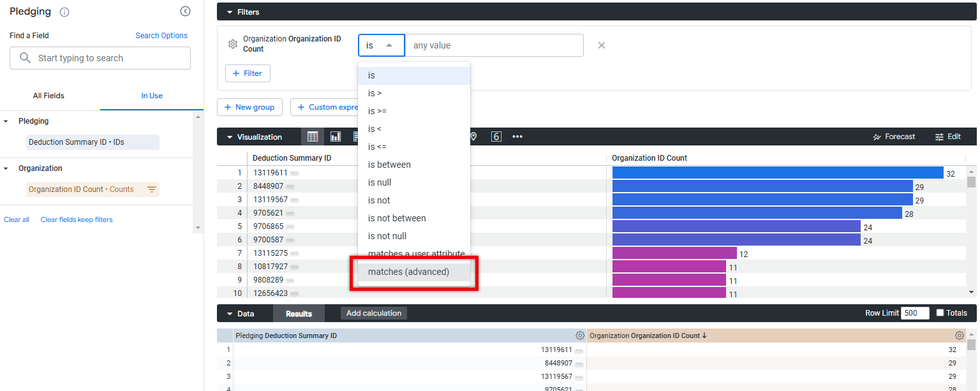Screen dimensions: 980x391
Task: Add a new filter with Filter button
Action: [248, 73]
